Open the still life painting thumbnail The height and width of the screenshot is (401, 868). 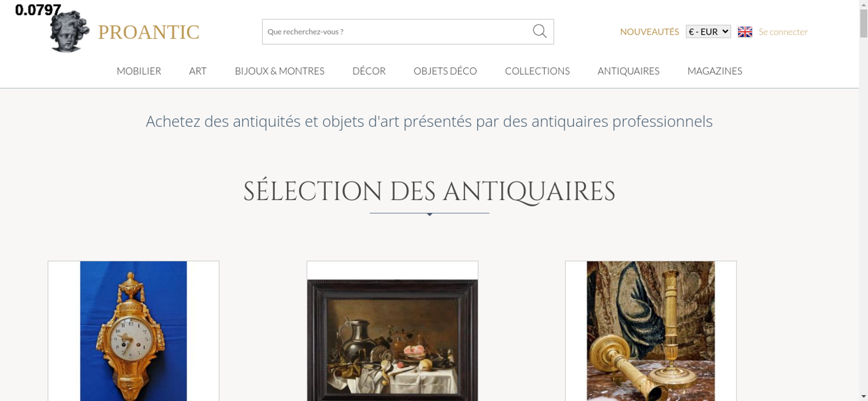(x=392, y=331)
